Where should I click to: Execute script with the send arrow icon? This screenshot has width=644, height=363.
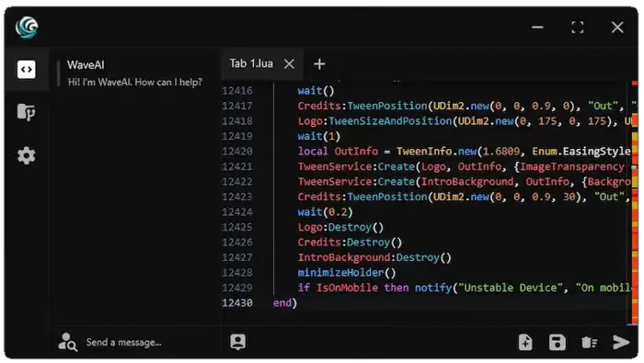tap(621, 342)
